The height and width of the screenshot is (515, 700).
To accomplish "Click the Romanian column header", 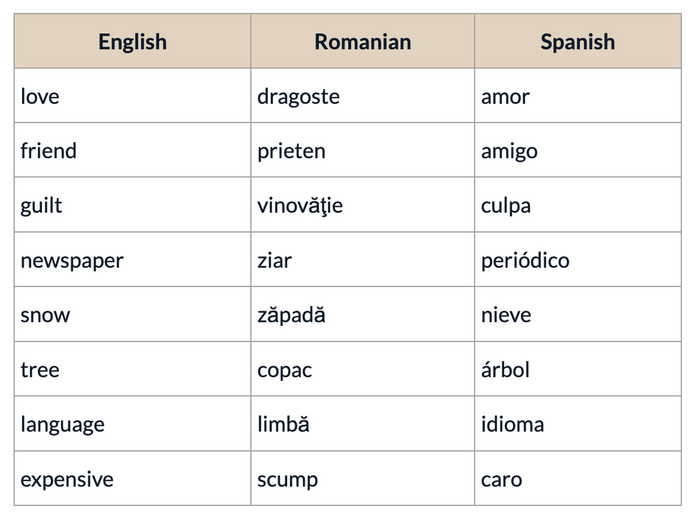I will pyautogui.click(x=362, y=42).
